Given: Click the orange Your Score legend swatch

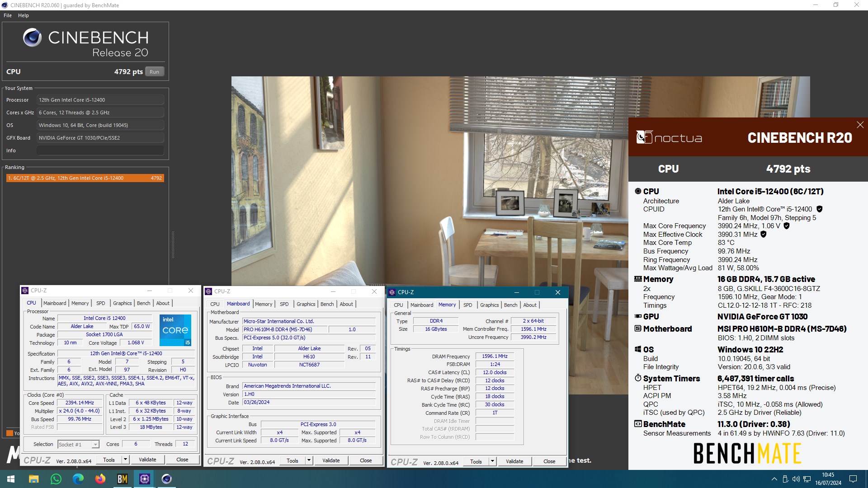Looking at the screenshot, I should pos(9,433).
